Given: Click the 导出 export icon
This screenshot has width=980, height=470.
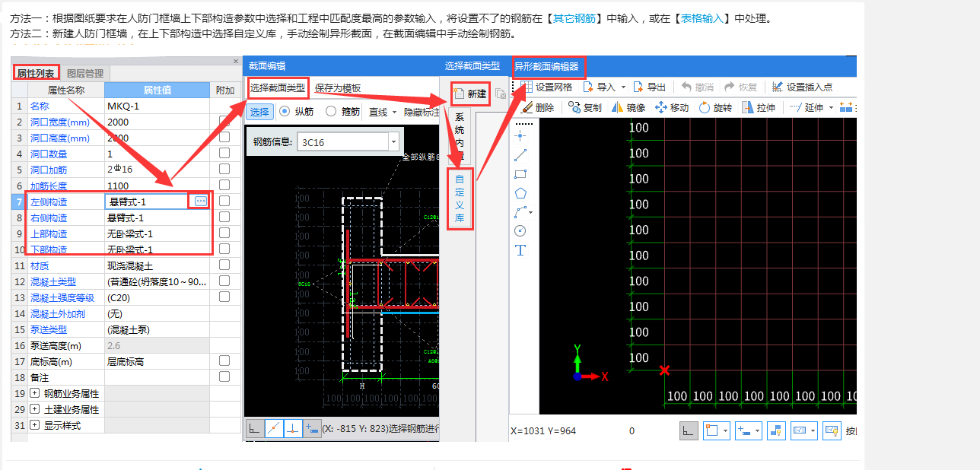Looking at the screenshot, I should pos(638,87).
